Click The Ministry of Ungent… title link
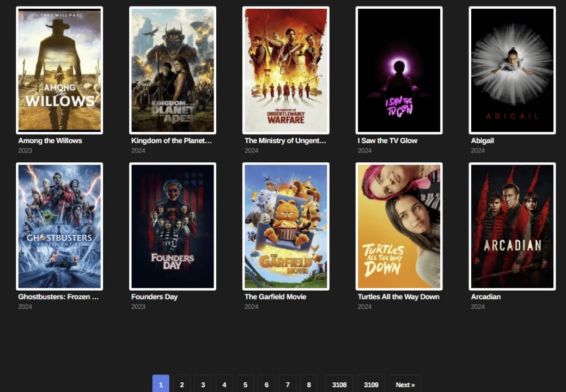 pos(285,140)
